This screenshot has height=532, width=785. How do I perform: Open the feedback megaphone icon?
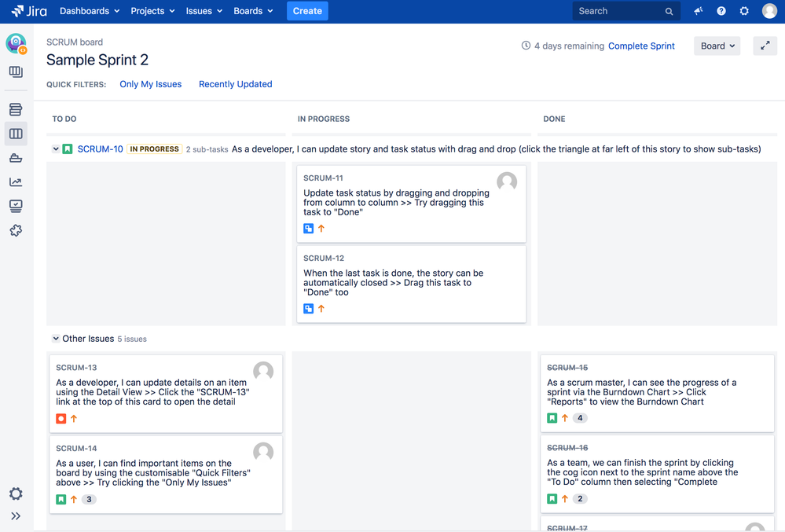(699, 11)
